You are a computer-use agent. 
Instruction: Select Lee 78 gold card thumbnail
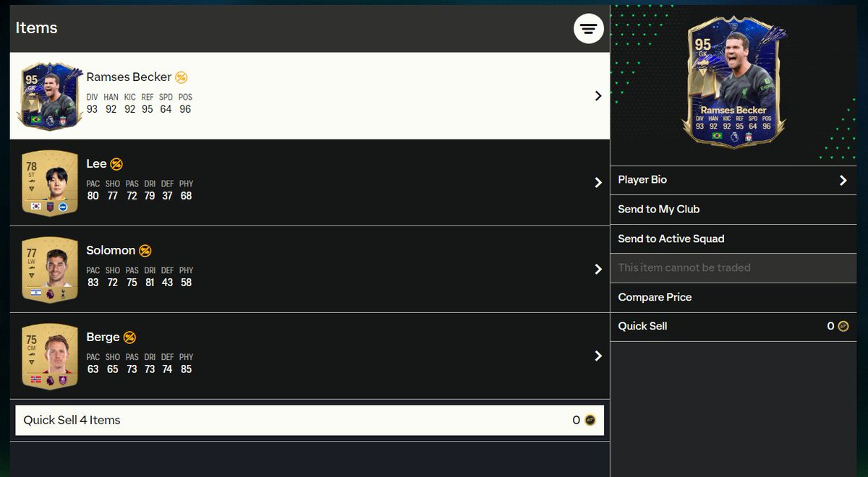pos(50,182)
